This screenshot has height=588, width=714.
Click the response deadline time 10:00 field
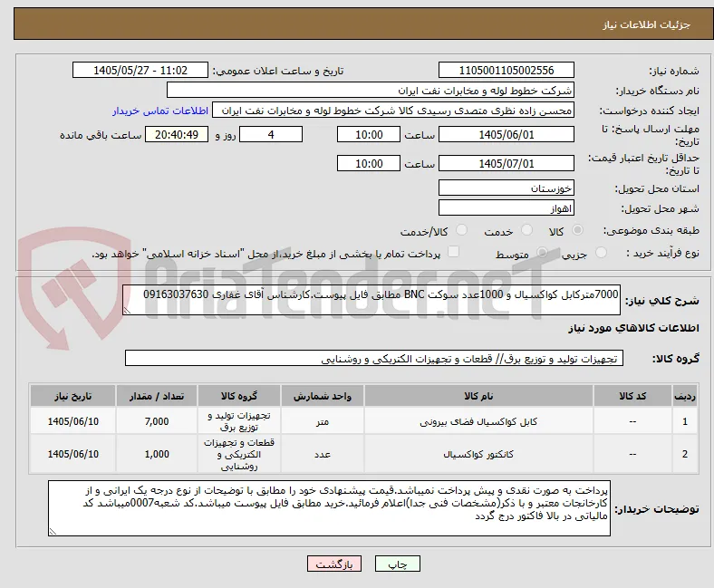(x=369, y=134)
